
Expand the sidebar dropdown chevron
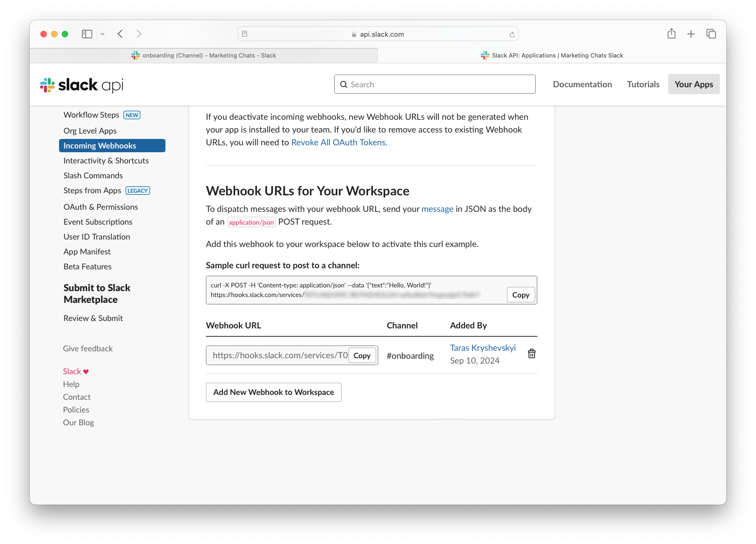[x=103, y=34]
